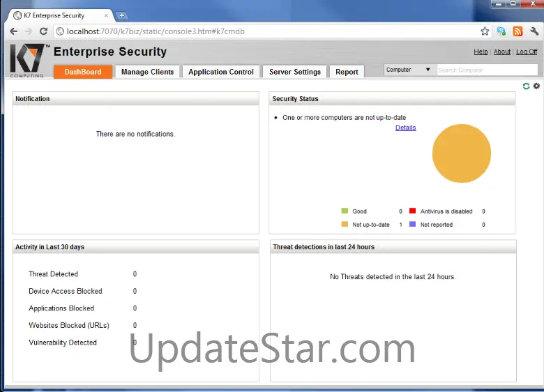Switch to the DashBoard tab

[x=83, y=72]
